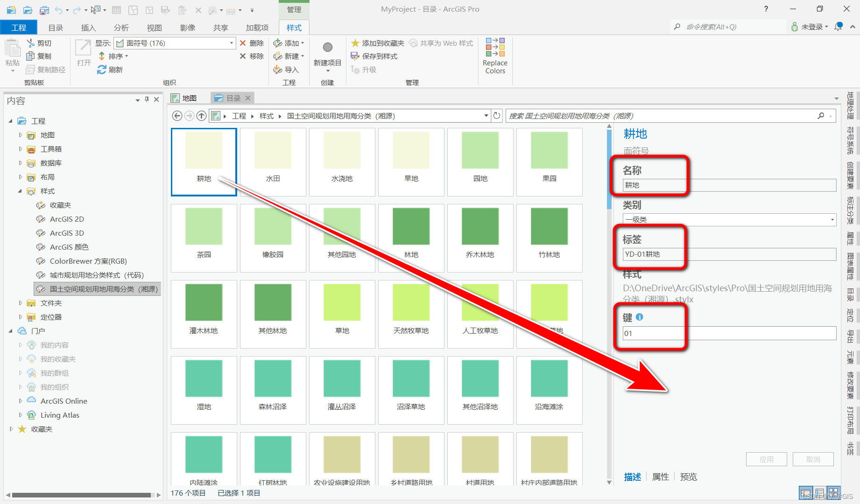Expand the 工具箱 node in contents tree

(x=20, y=149)
